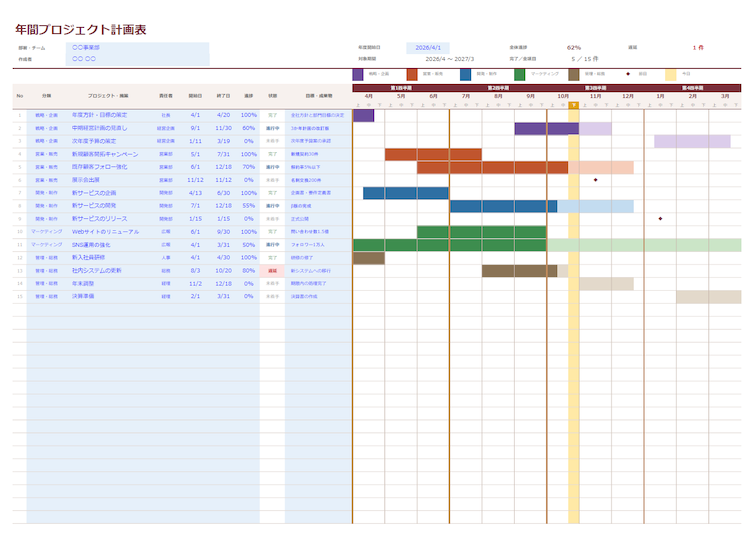Click the dark blue Gantt bar in row 7
The width and height of the screenshot is (754, 533).
click(406, 193)
